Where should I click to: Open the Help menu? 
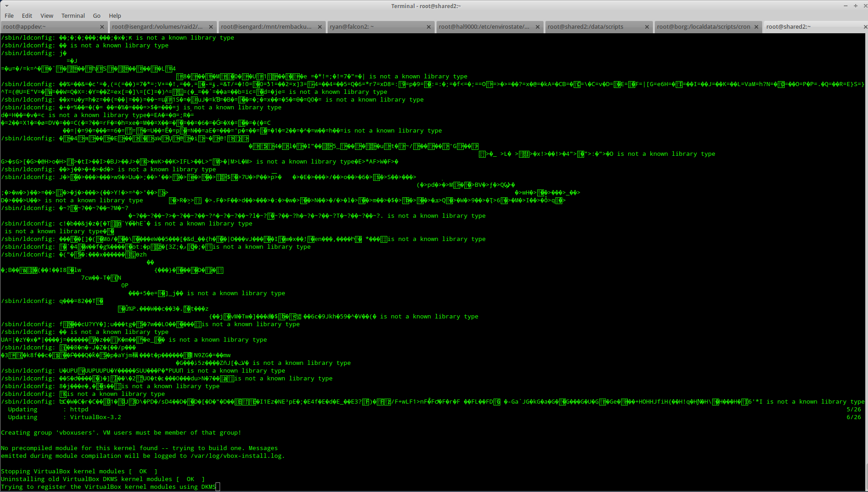115,15
